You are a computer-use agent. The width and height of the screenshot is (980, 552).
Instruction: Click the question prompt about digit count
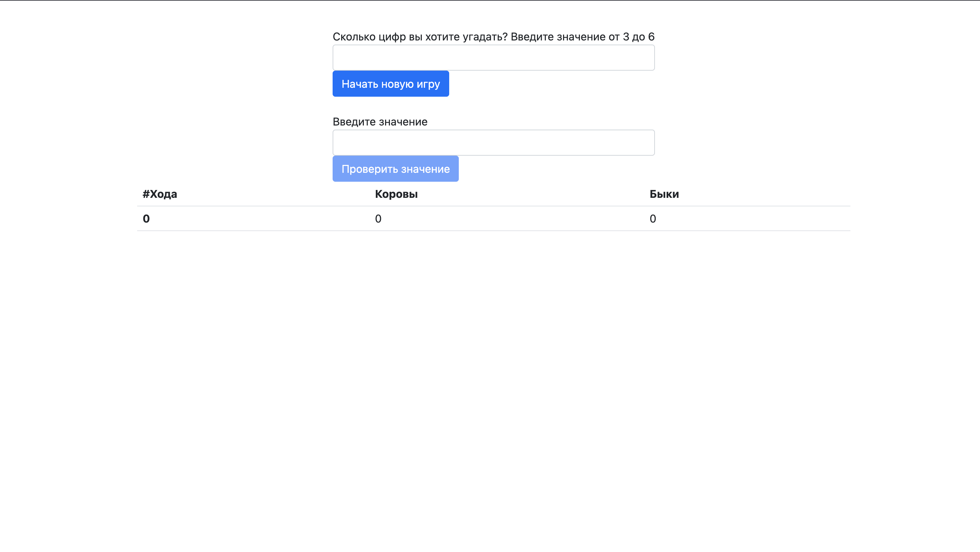493,37
